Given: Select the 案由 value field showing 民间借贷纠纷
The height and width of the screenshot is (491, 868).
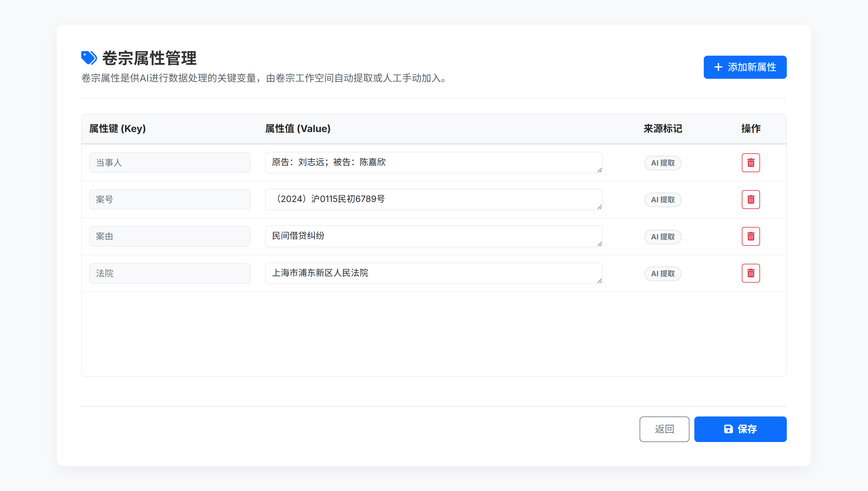Looking at the screenshot, I should pyautogui.click(x=433, y=236).
